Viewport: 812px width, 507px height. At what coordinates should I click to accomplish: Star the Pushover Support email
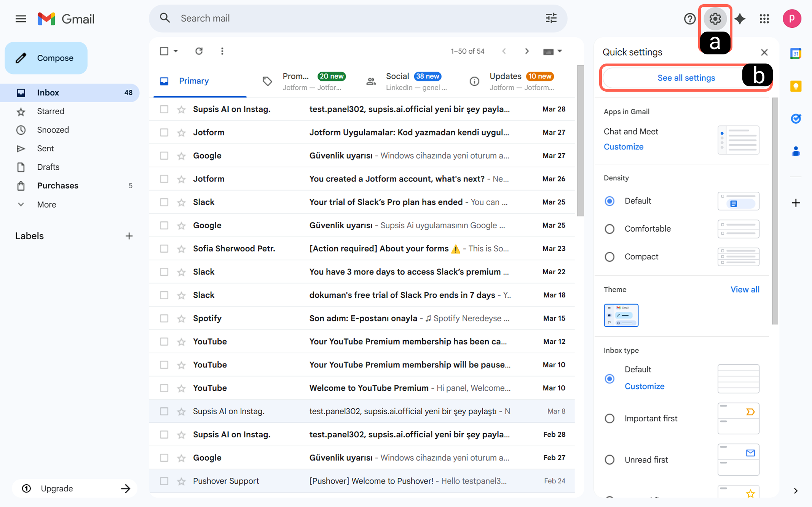coord(181,481)
